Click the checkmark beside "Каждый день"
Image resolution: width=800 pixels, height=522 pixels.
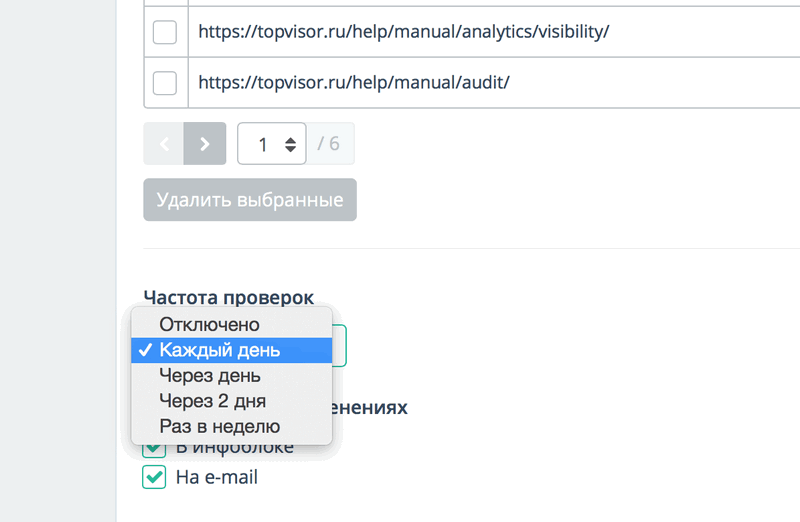tap(145, 350)
